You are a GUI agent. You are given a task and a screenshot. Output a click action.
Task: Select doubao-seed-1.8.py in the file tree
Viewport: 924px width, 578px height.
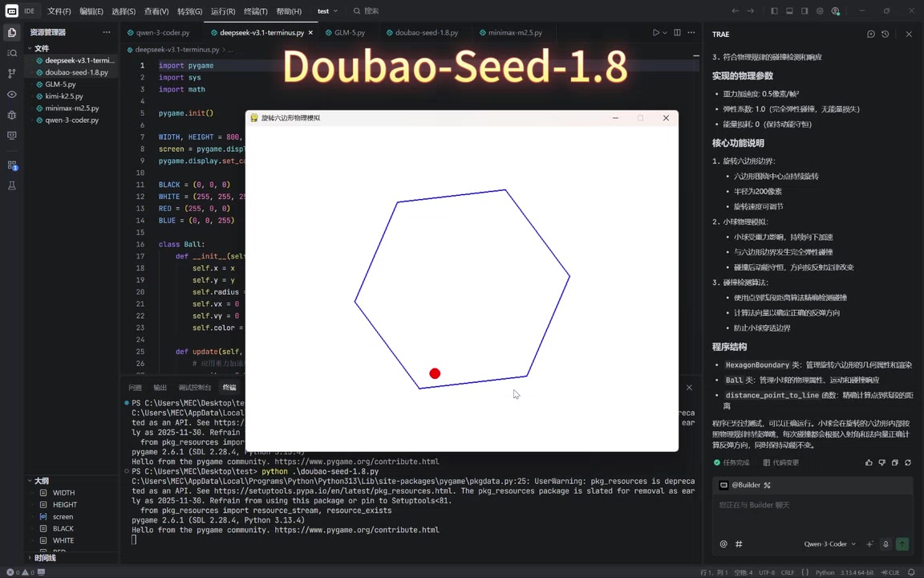coord(76,72)
